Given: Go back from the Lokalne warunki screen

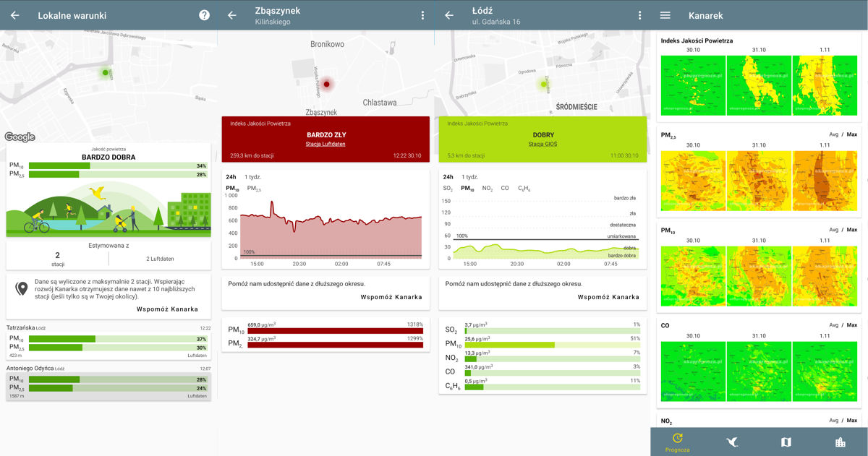Looking at the screenshot, I should point(14,15).
